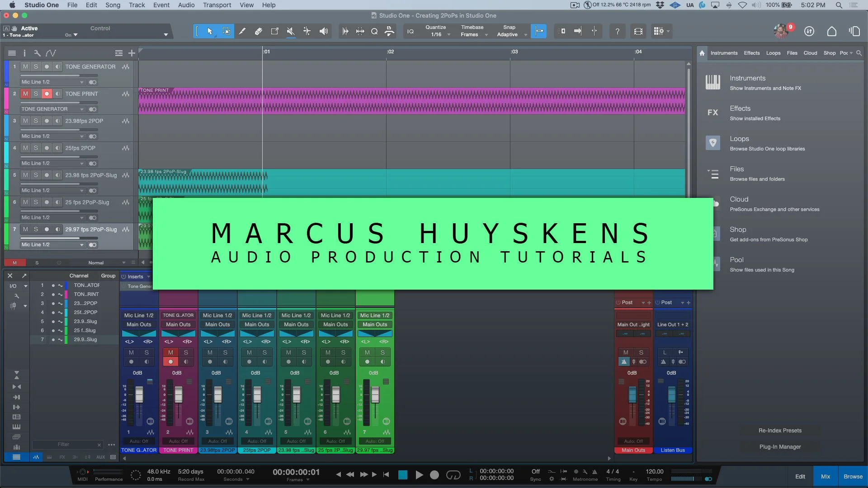Click the Main Outs channel fader
Viewport: 868px width, 488px height.
coord(632,394)
